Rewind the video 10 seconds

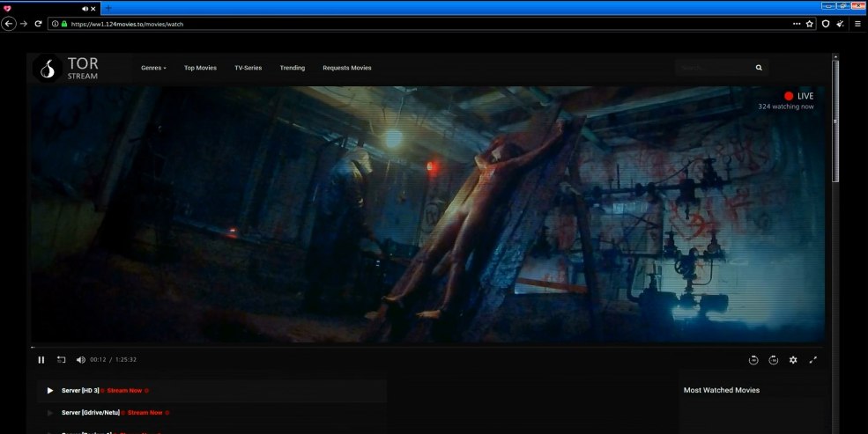coord(753,359)
